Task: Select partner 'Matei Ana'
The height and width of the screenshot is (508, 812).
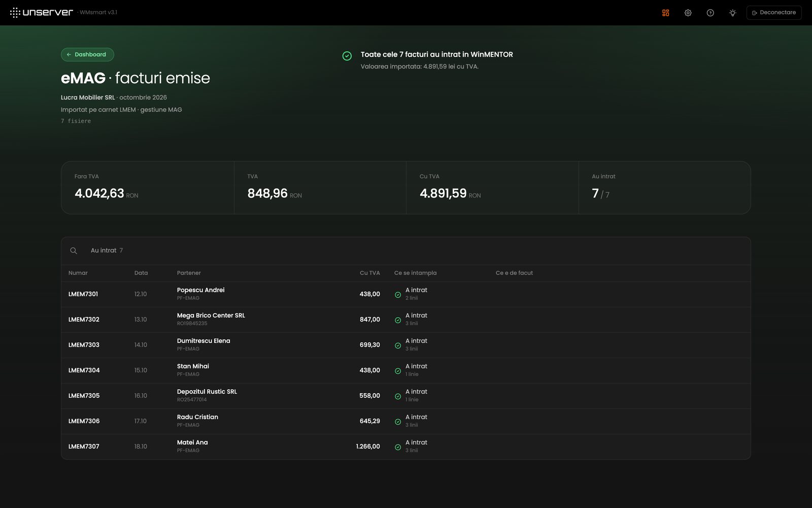Action: (x=192, y=442)
